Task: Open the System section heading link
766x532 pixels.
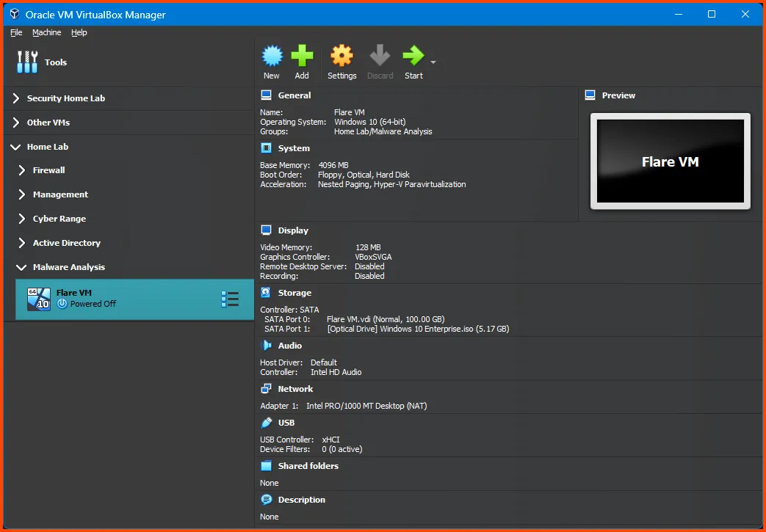Action: point(294,148)
